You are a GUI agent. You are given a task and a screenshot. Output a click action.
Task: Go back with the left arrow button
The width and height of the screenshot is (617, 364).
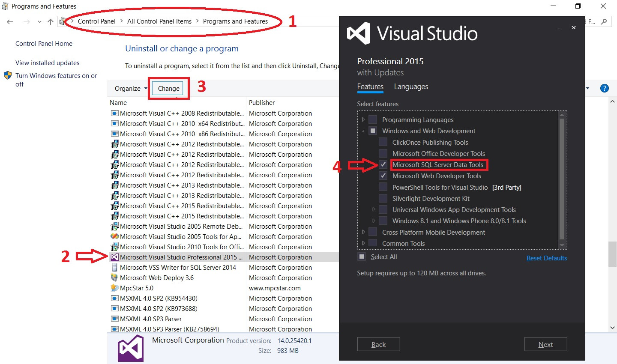click(10, 21)
